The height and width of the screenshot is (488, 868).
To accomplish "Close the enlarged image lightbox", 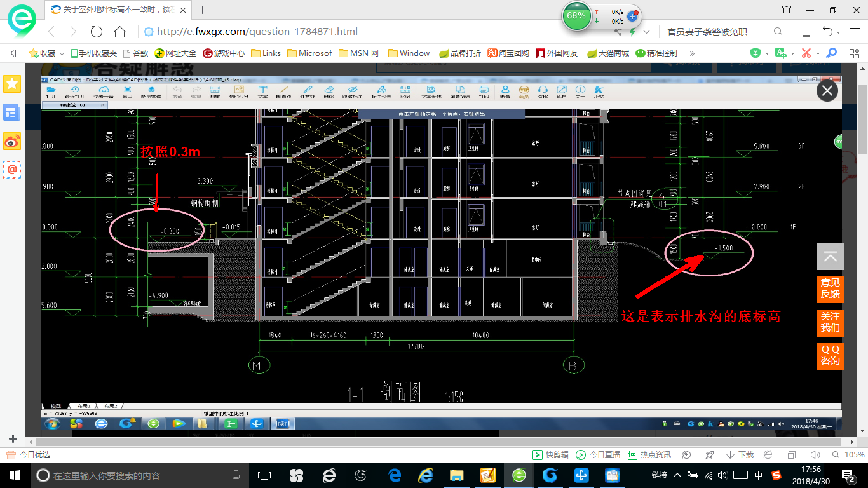I will coord(827,91).
